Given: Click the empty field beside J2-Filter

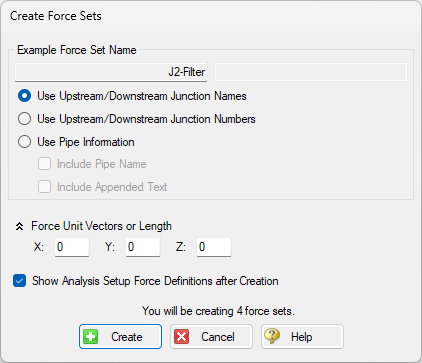Looking at the screenshot, I should click(311, 72).
